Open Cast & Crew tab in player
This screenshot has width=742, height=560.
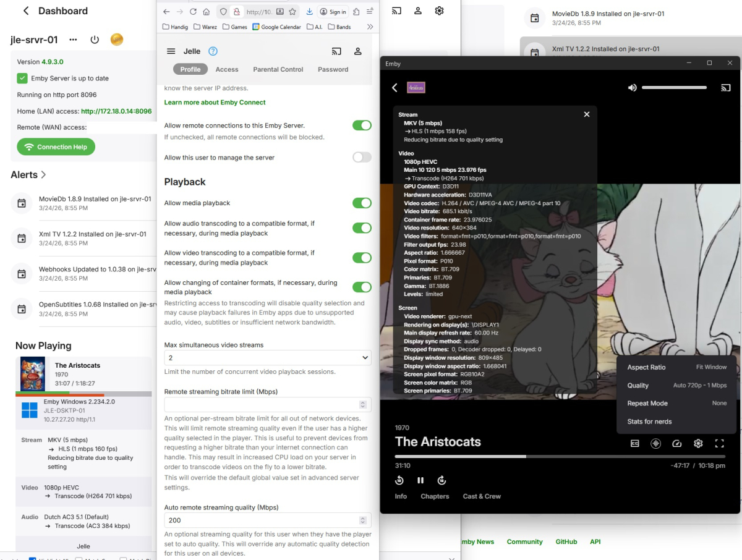pos(482,496)
